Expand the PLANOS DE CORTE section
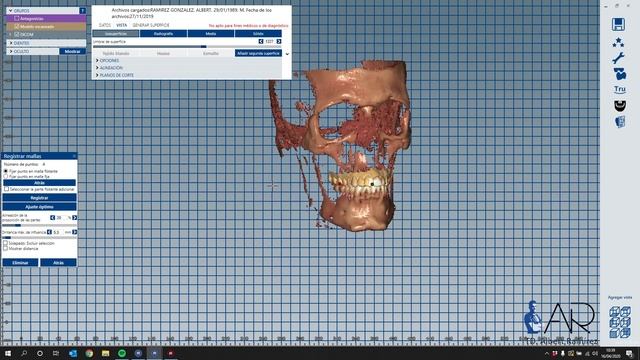Image resolution: width=640 pixels, height=360 pixels. (97, 75)
